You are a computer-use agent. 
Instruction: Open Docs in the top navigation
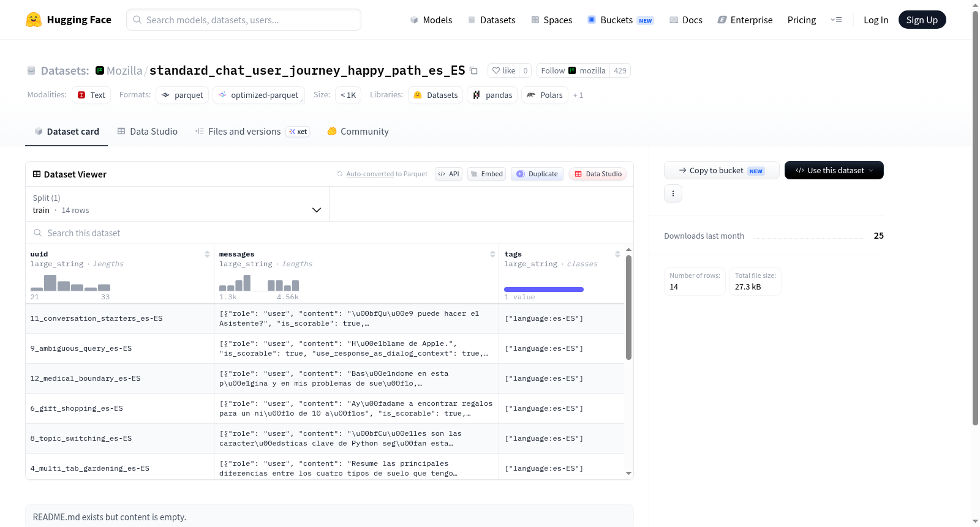point(685,20)
